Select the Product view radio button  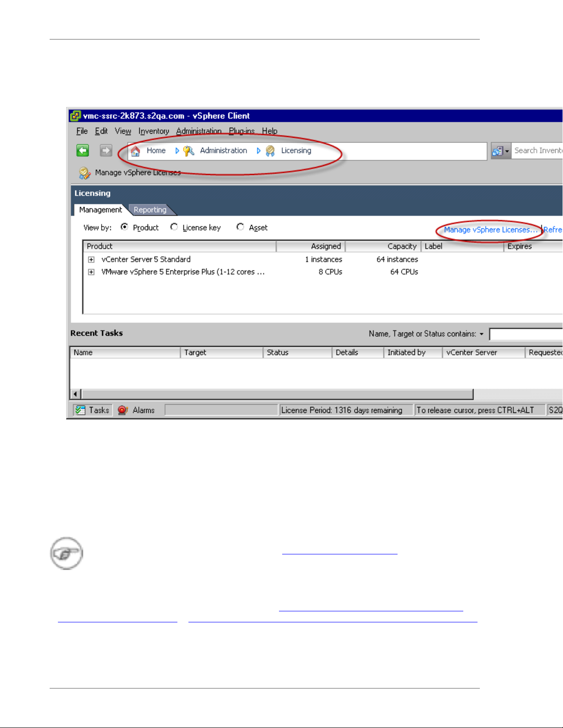point(124,227)
